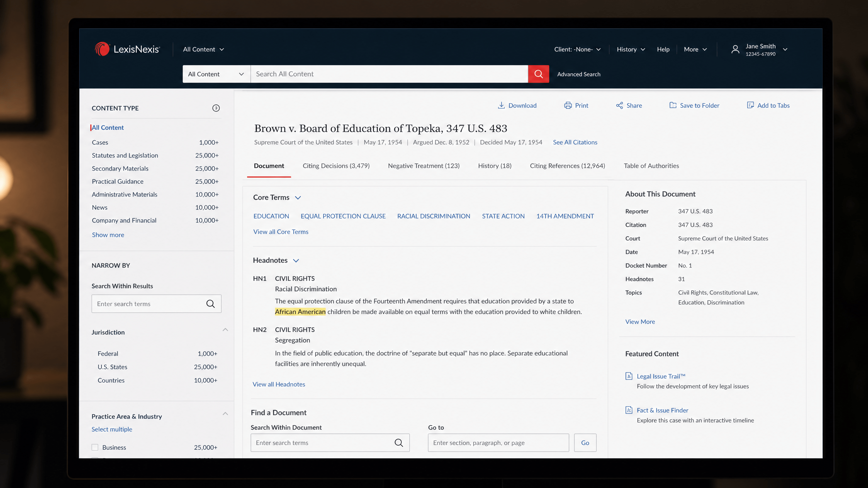Open the More dropdown menu

[x=695, y=49]
